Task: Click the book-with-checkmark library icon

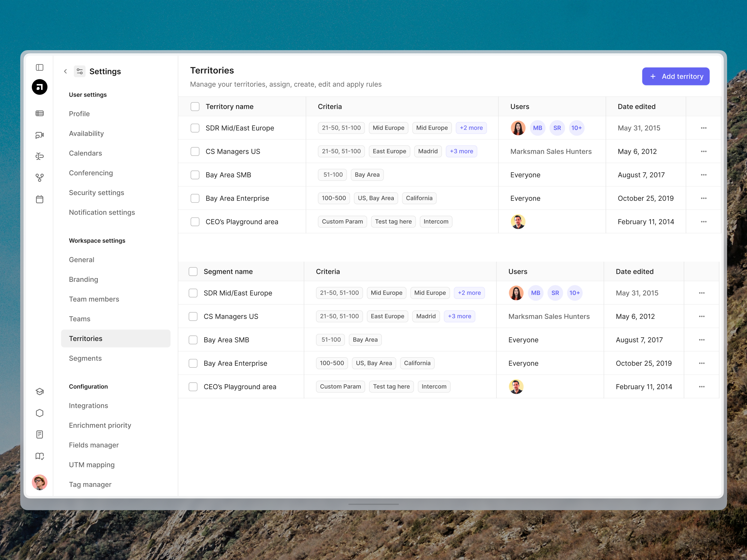Action: click(40, 456)
